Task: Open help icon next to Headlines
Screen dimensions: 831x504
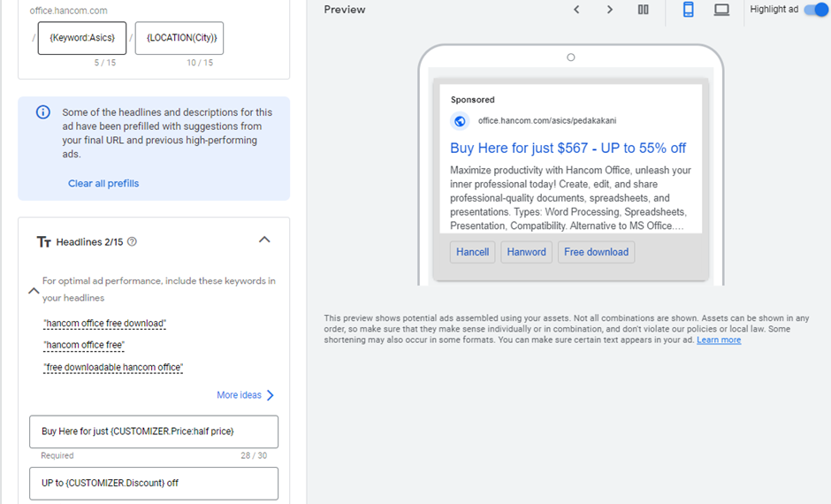Action: coord(132,241)
